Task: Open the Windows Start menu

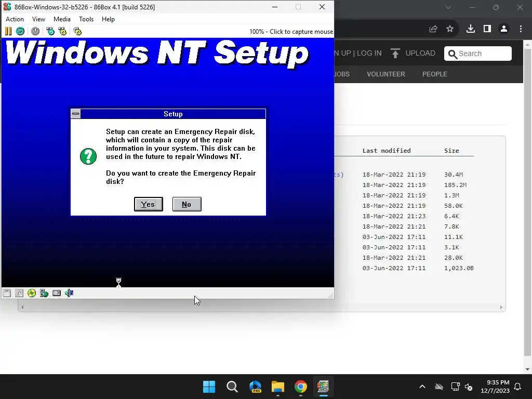Action: point(209,387)
